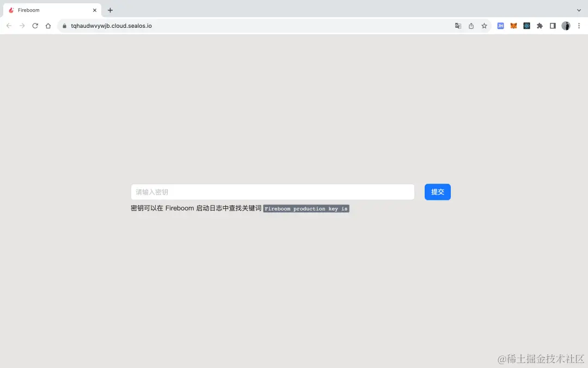Focus the 请输入密钥 key input field
The width and height of the screenshot is (588, 368).
[273, 192]
